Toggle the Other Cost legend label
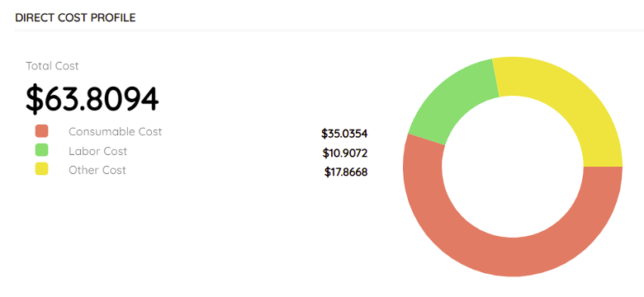 (x=97, y=170)
